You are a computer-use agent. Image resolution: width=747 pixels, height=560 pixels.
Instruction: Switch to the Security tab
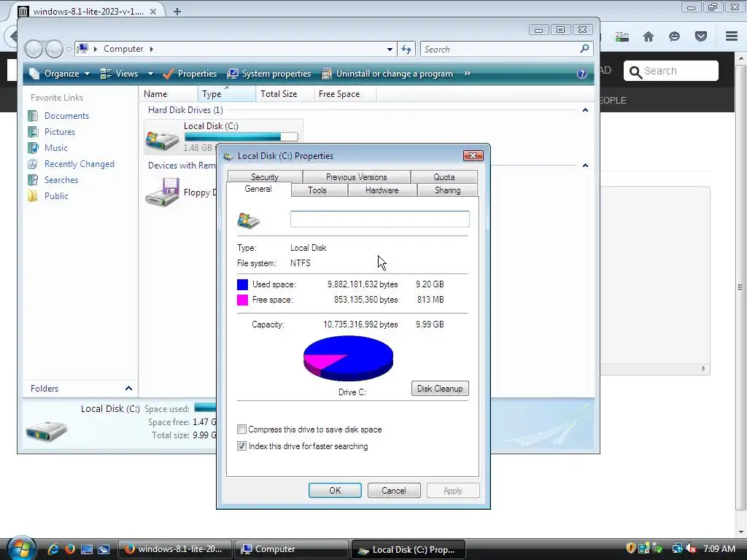pos(265,176)
